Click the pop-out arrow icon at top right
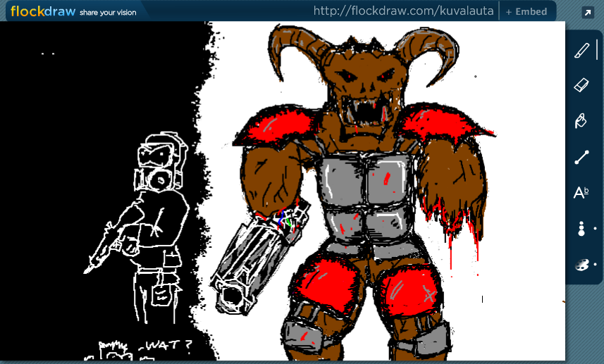The height and width of the screenshot is (364, 604). pyautogui.click(x=587, y=12)
